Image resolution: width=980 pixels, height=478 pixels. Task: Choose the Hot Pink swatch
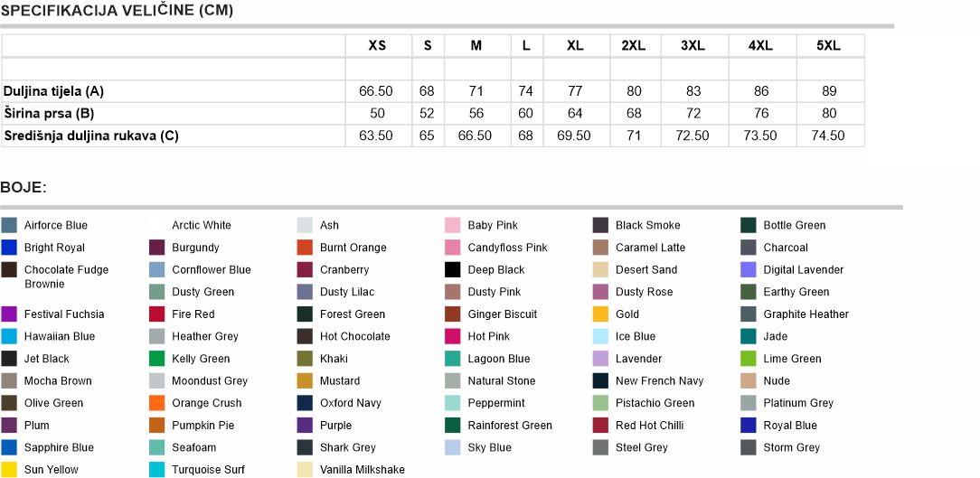(453, 336)
